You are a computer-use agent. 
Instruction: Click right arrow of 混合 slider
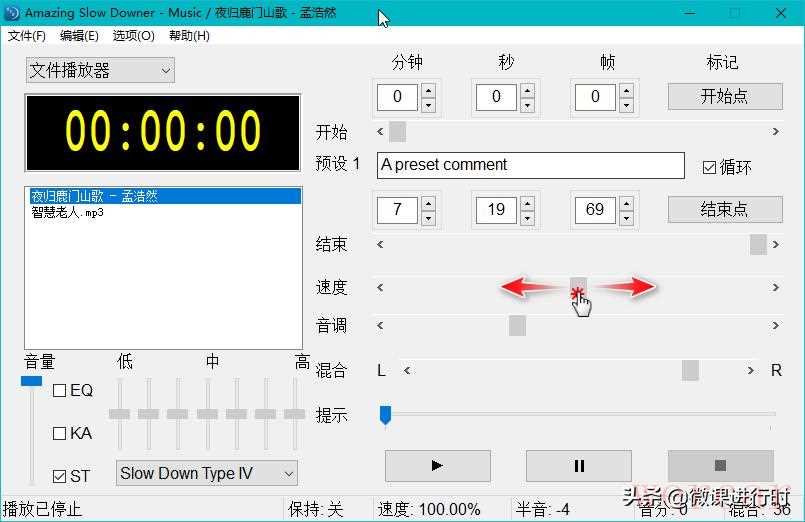(x=751, y=371)
